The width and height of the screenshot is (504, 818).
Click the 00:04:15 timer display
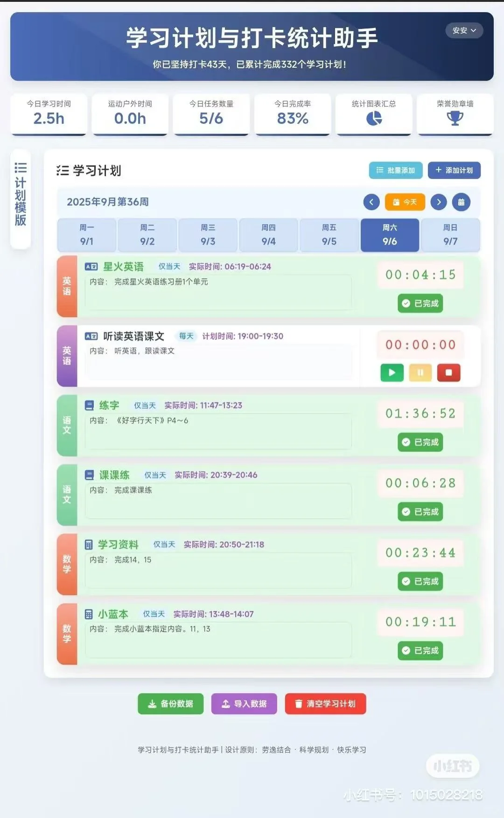click(x=420, y=275)
